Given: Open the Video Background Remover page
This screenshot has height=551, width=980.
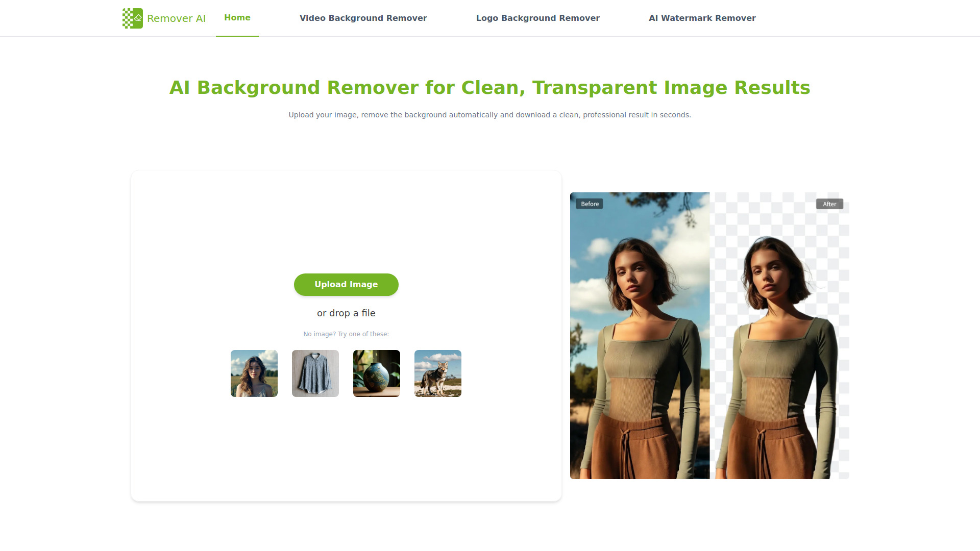Looking at the screenshot, I should click(363, 18).
